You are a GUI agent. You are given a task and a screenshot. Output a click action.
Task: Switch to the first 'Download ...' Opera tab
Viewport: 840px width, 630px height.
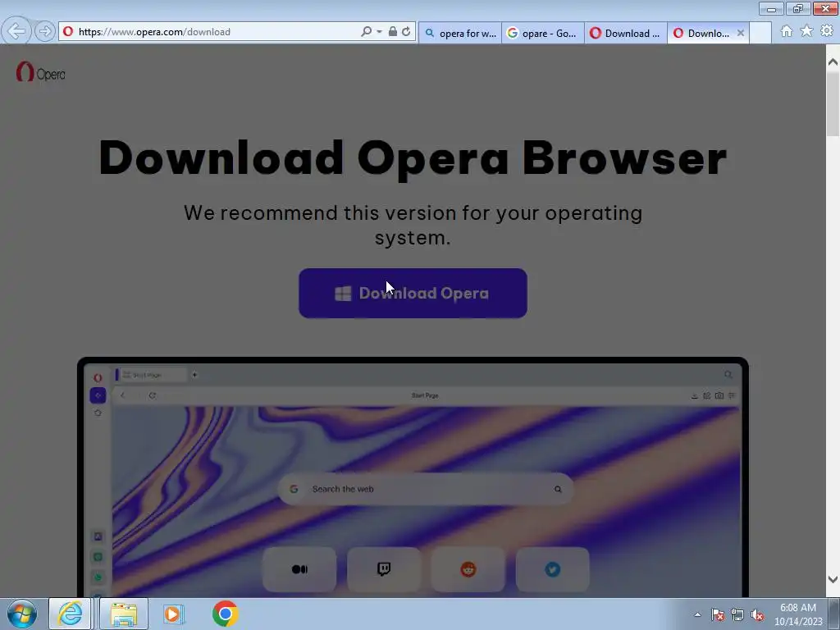[x=626, y=33]
